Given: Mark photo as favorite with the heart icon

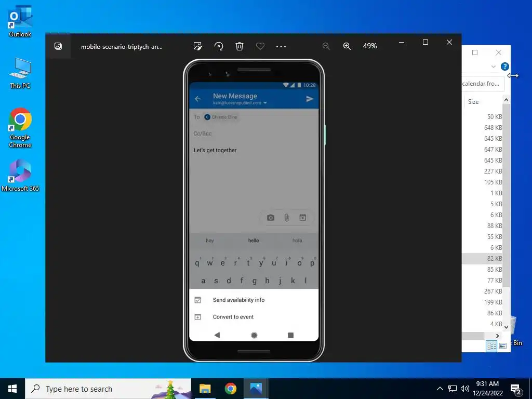Looking at the screenshot, I should [260, 46].
